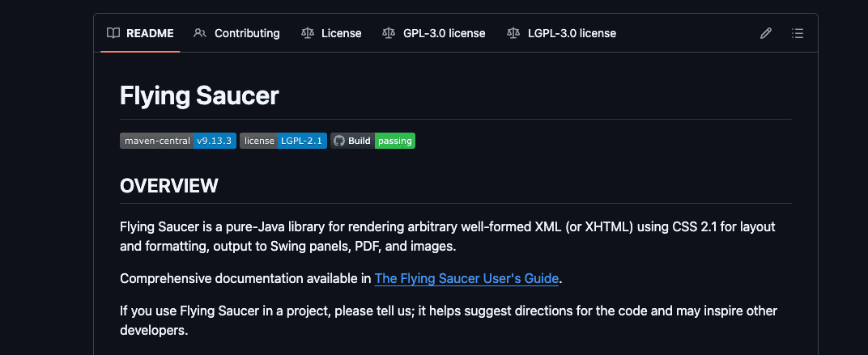Image resolution: width=868 pixels, height=355 pixels.
Task: Switch to the Contributing tab
Action: pos(237,33)
